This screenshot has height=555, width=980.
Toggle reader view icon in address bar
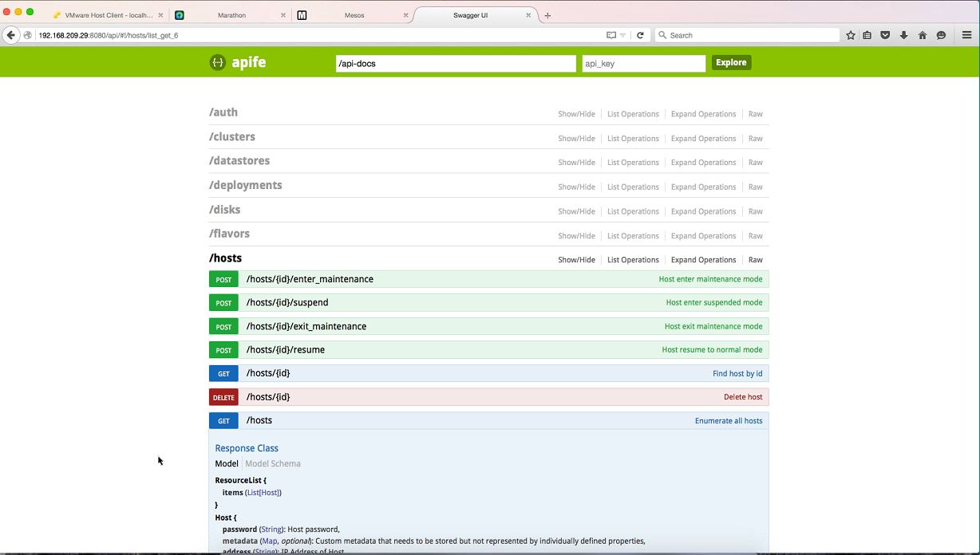[x=611, y=35]
